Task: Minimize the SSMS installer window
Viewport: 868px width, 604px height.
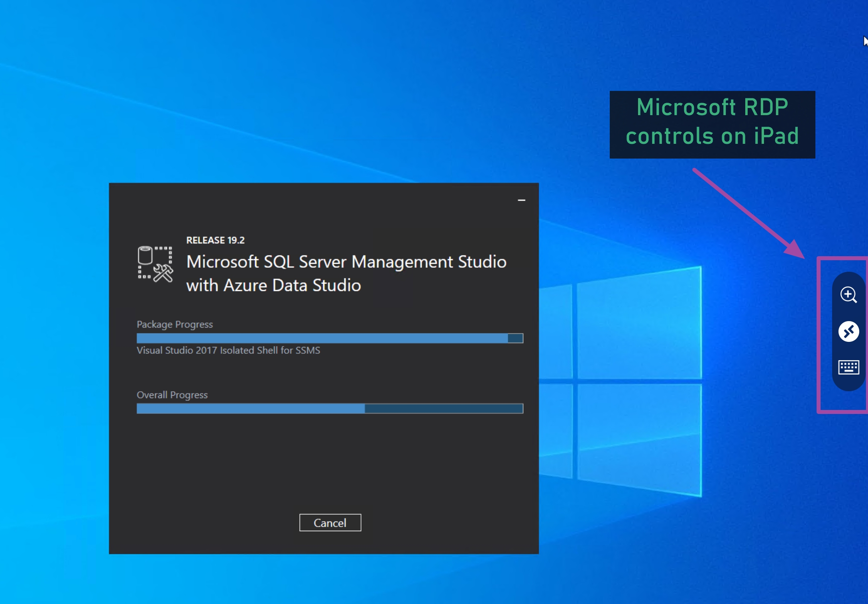Action: pyautogui.click(x=521, y=200)
